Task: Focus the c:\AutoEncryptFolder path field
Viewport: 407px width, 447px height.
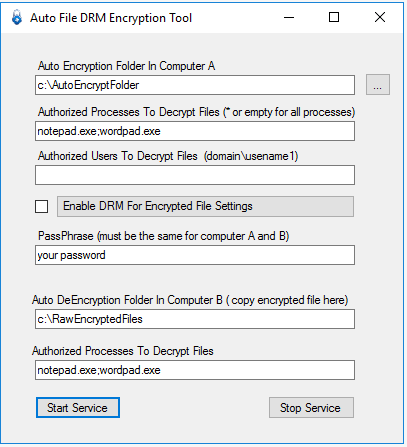Action: pos(195,85)
